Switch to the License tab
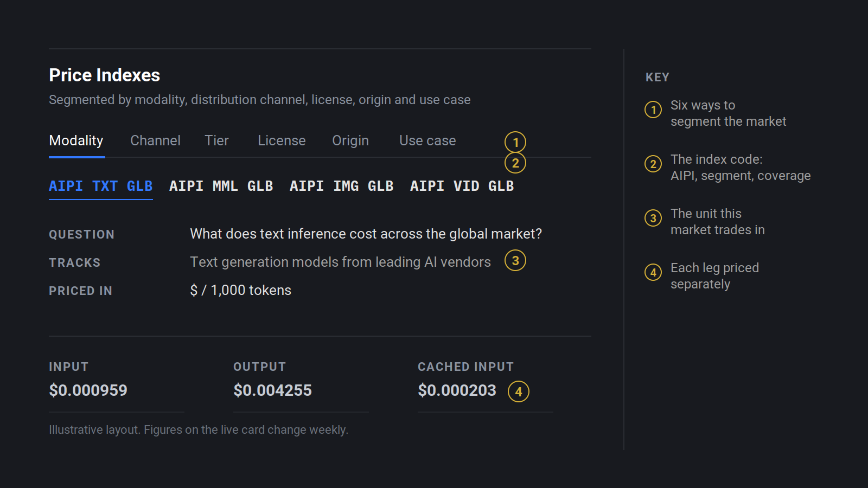This screenshot has width=868, height=488. coord(282,141)
